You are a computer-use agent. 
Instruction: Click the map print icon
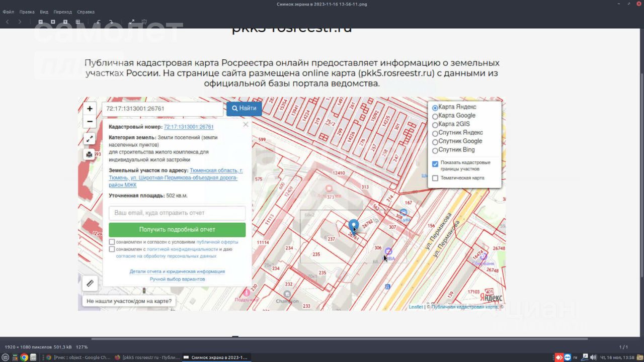pyautogui.click(x=90, y=154)
